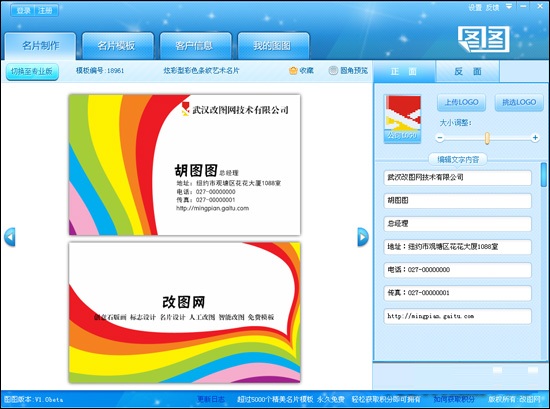This screenshot has height=409, width=550.
Task: Click the small logo on the front card
Action: 185,109
